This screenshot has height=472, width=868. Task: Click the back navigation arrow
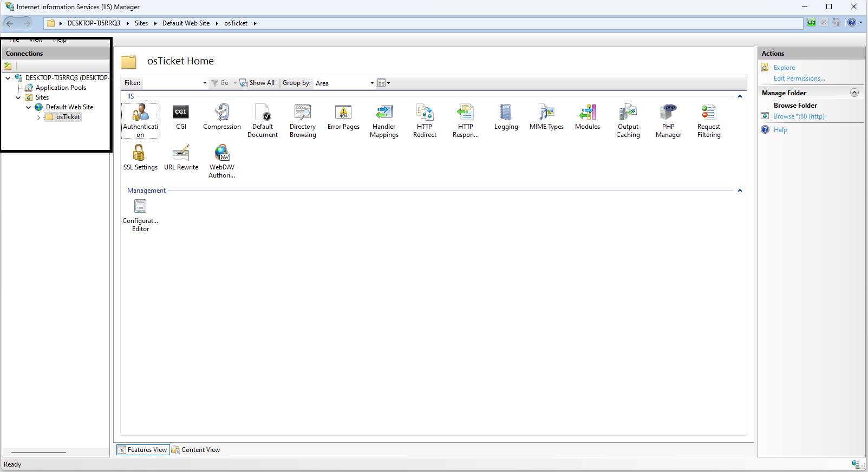10,23
